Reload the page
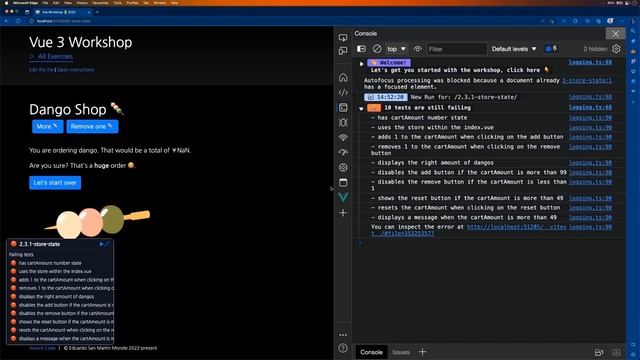The height and width of the screenshot is (360, 640). point(18,21)
